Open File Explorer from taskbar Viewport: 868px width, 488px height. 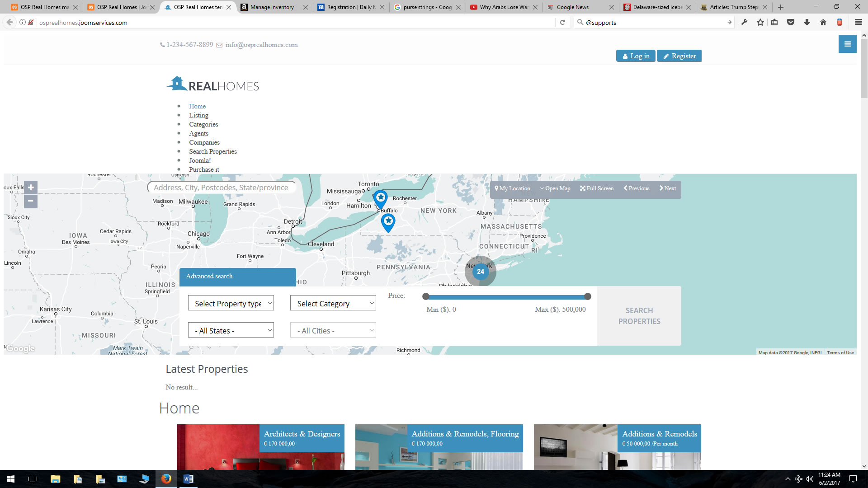55,479
